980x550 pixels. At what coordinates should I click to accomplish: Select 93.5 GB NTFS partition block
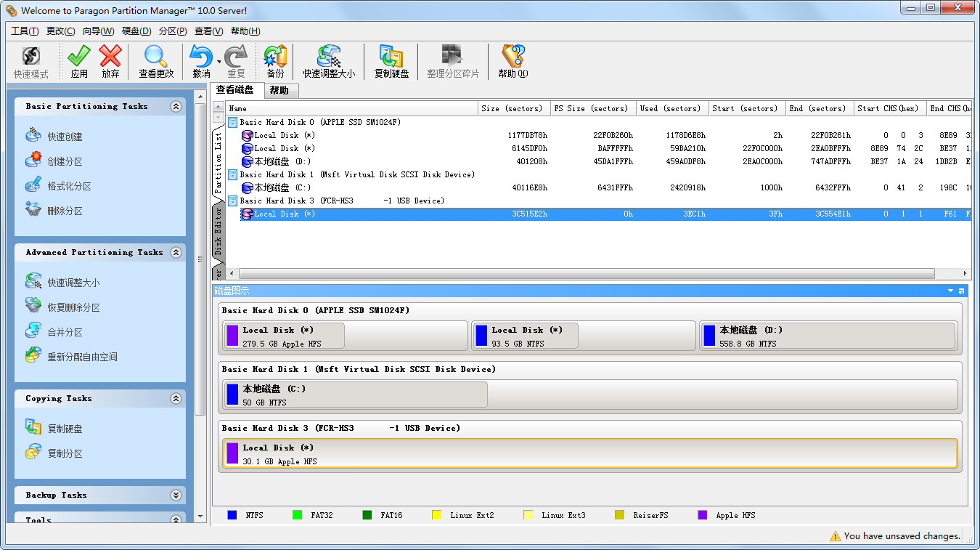(527, 336)
